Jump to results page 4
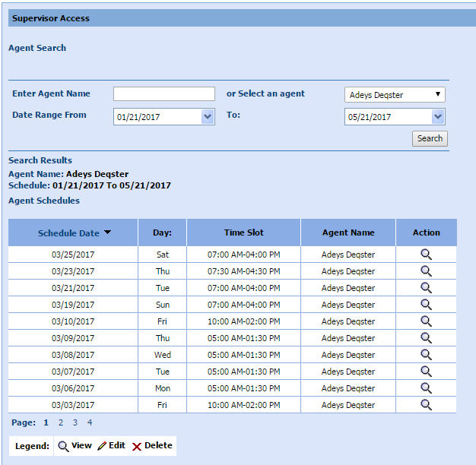476x465 pixels. point(89,422)
